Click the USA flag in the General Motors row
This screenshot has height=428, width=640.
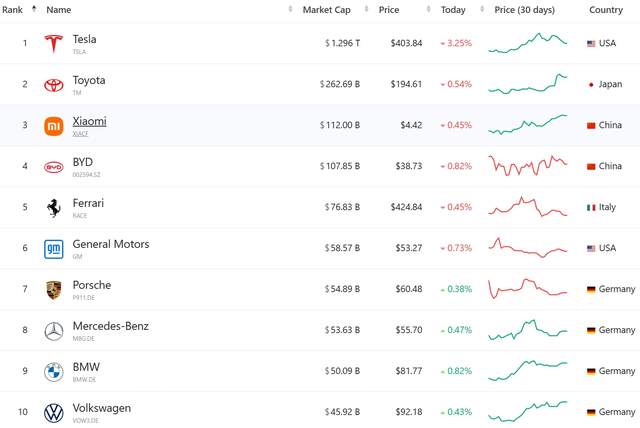[591, 248]
